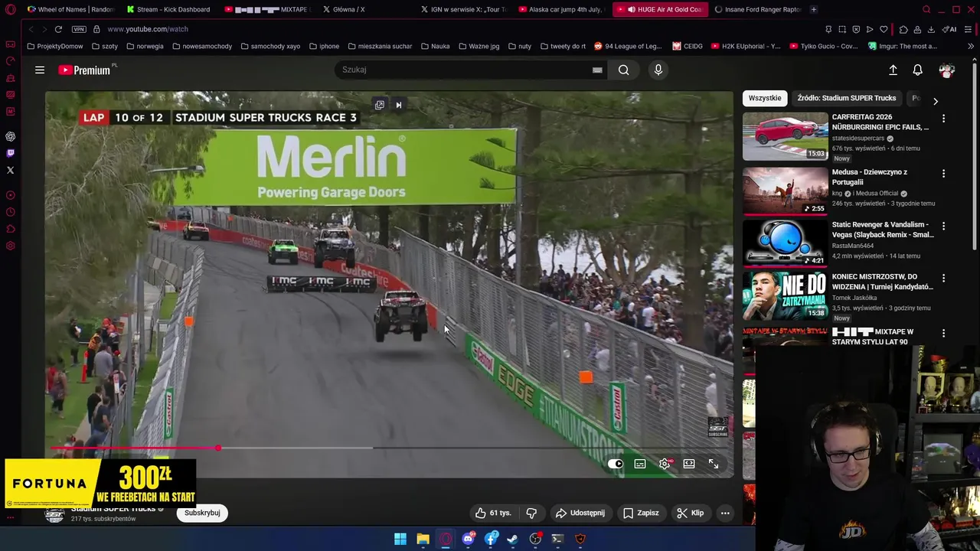Open Medusa - Dziewczyno z Portugalii title
Image resolution: width=980 pixels, height=551 pixels.
click(870, 178)
